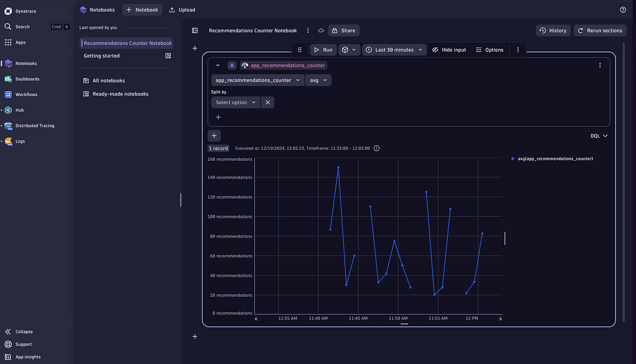Pan the chart timeline right

[x=501, y=319]
